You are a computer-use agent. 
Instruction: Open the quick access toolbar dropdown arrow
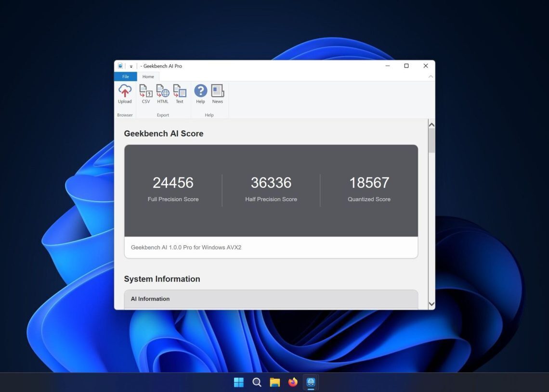point(131,66)
